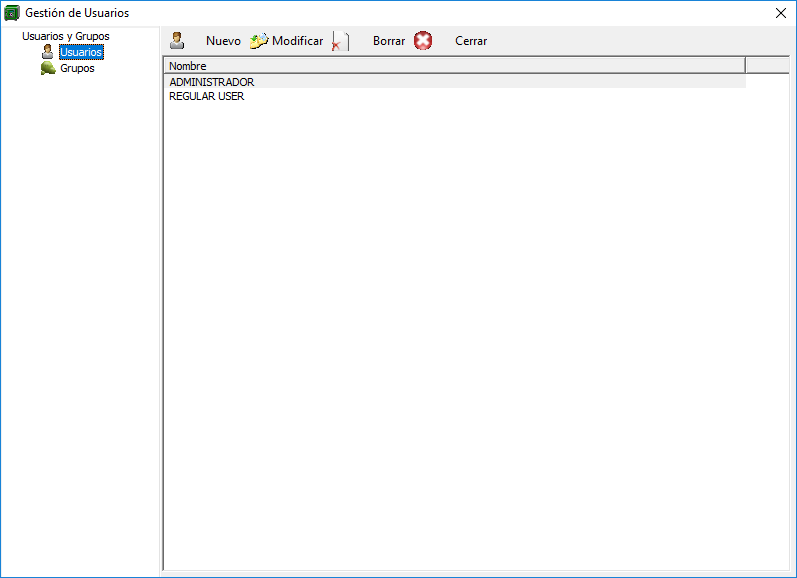
Task: Close the Gestión de Usuarios window
Action: point(781,13)
